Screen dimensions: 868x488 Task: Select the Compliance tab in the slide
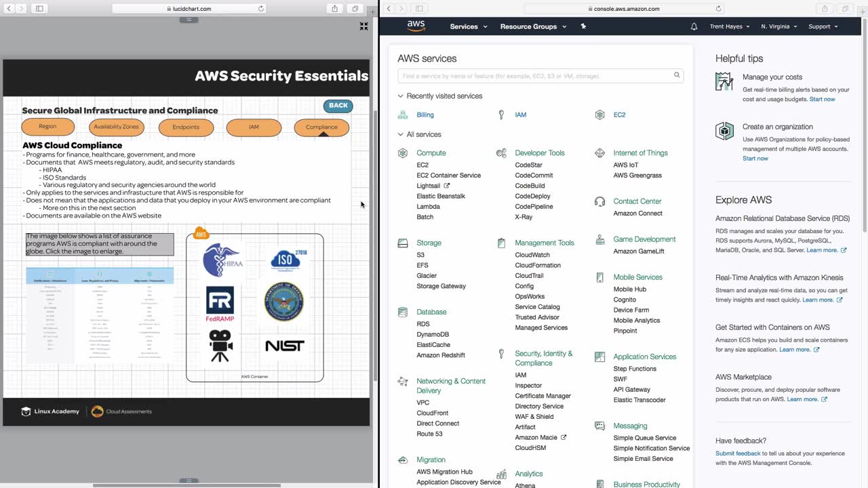(321, 127)
